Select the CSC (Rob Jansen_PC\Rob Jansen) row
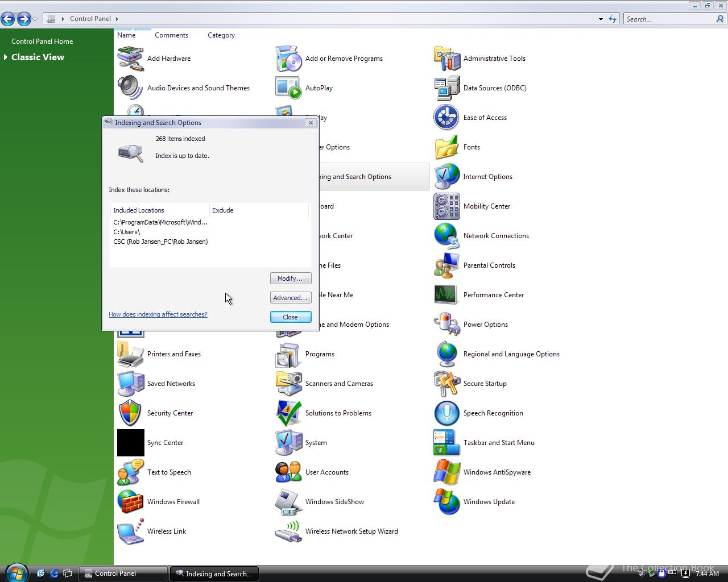Image resolution: width=728 pixels, height=582 pixels. coord(160,242)
